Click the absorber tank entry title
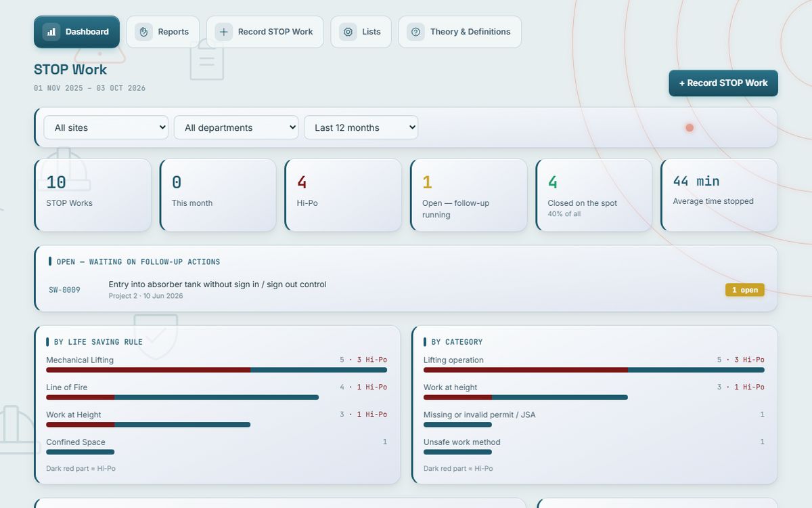The width and height of the screenshot is (812, 508). coord(217,284)
